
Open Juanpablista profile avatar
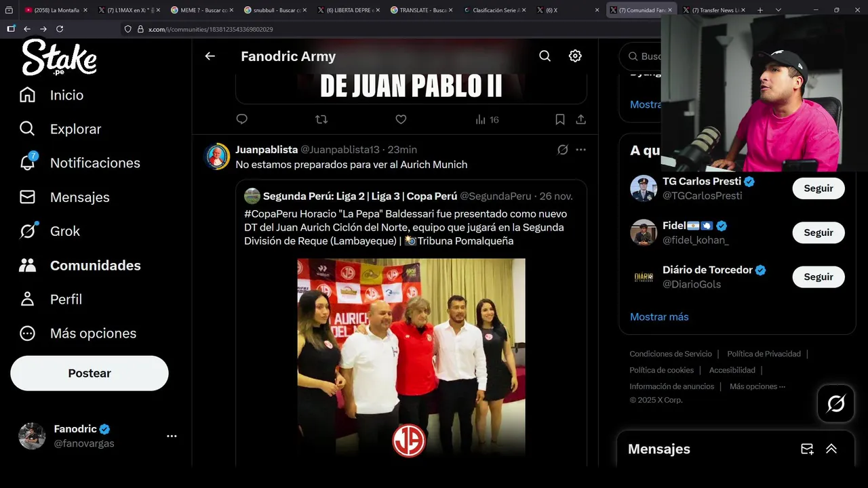coord(218,157)
